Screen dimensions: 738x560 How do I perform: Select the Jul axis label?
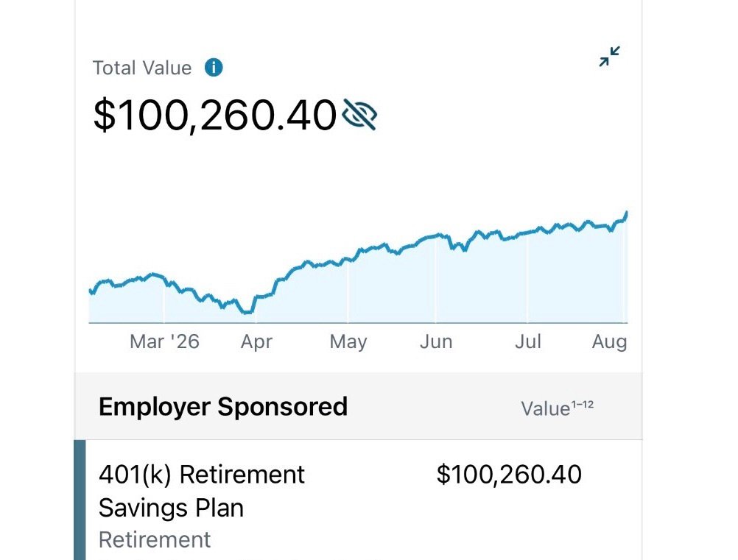(528, 341)
